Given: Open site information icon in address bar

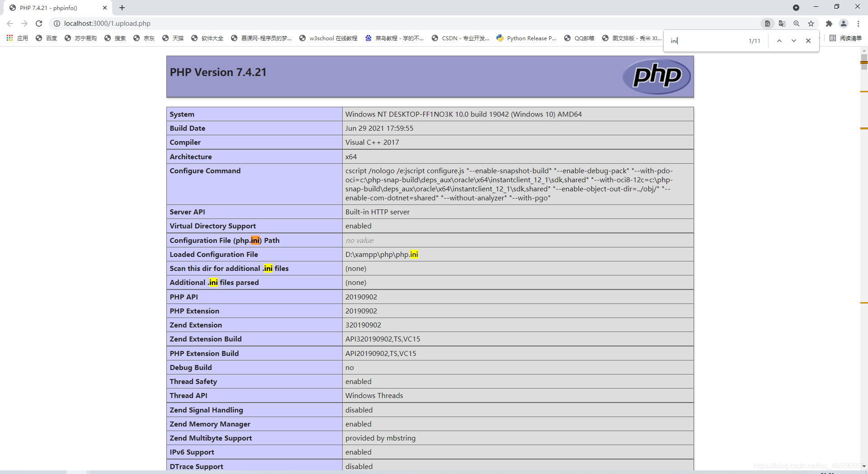Looking at the screenshot, I should [57, 24].
